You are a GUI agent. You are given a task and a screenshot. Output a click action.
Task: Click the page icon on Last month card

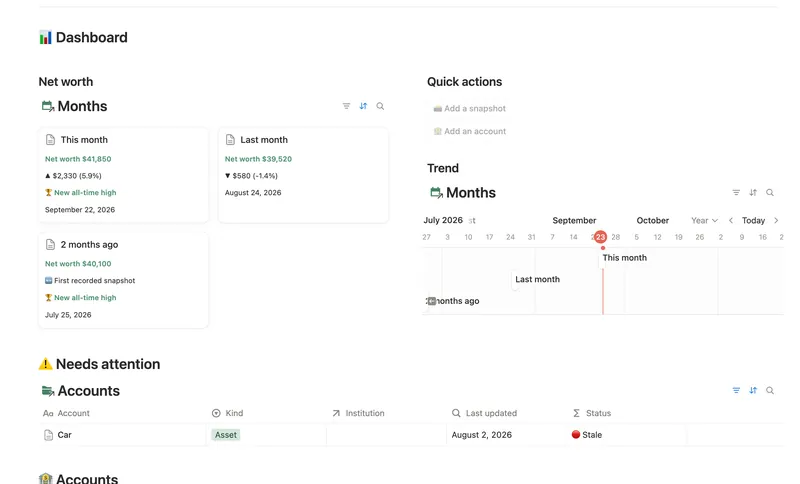pos(230,139)
